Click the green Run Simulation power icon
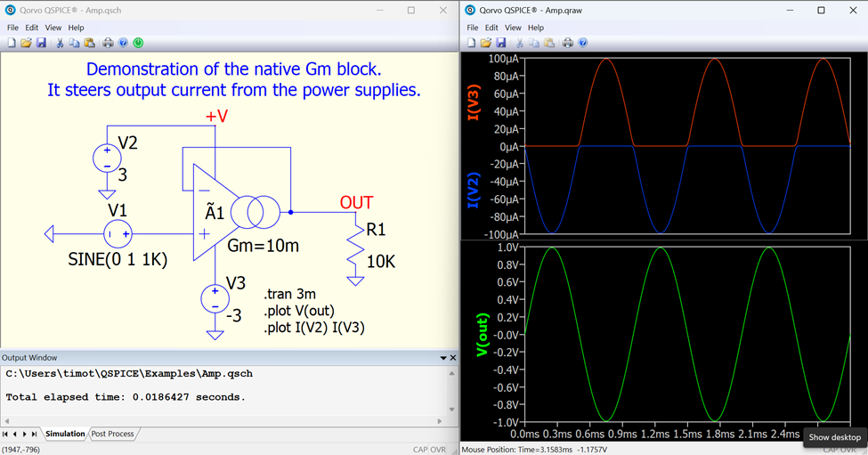This screenshot has width=868, height=455. point(138,43)
